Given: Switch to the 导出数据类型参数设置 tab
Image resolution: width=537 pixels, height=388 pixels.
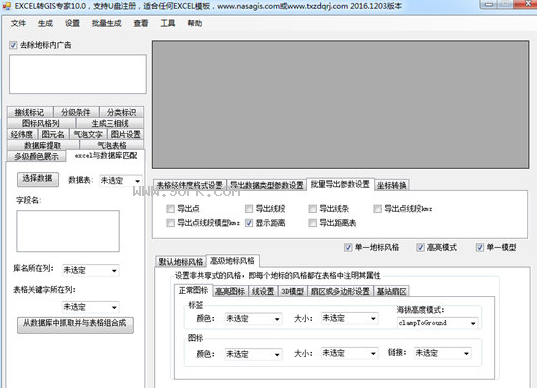Looking at the screenshot, I should [x=266, y=185].
